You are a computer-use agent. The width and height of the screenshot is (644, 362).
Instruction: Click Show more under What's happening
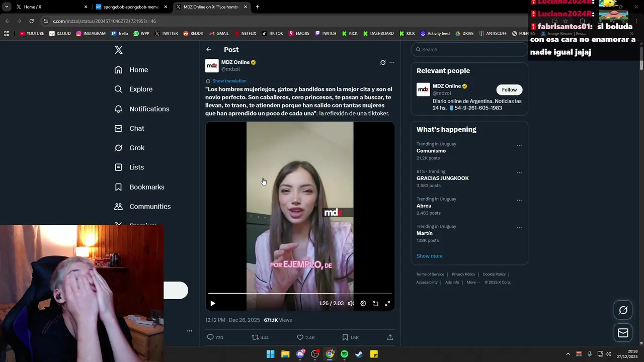[x=430, y=256]
